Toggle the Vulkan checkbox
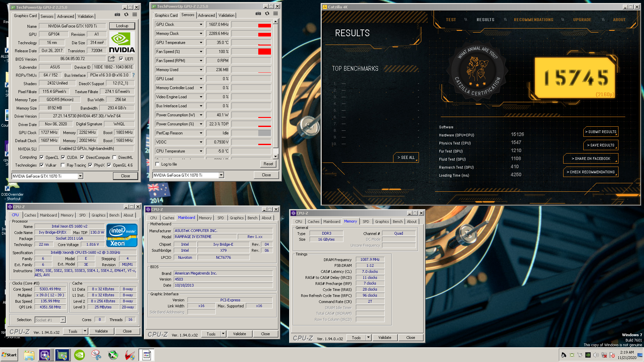644x362 pixels. click(x=42, y=165)
